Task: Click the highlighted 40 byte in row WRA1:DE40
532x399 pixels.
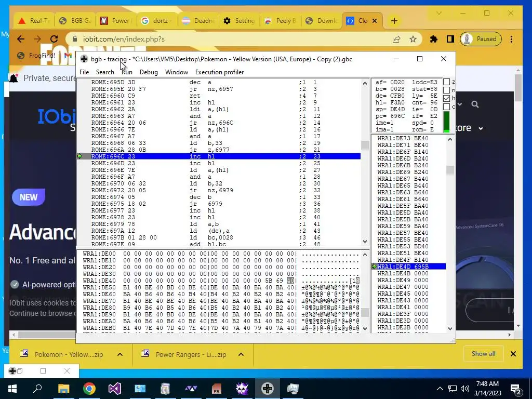Action: coord(290,281)
